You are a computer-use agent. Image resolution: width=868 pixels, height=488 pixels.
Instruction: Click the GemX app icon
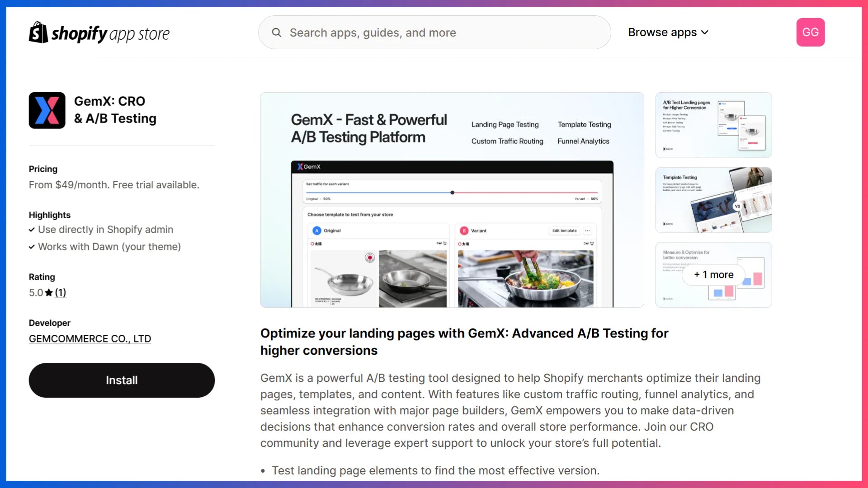pos(47,110)
